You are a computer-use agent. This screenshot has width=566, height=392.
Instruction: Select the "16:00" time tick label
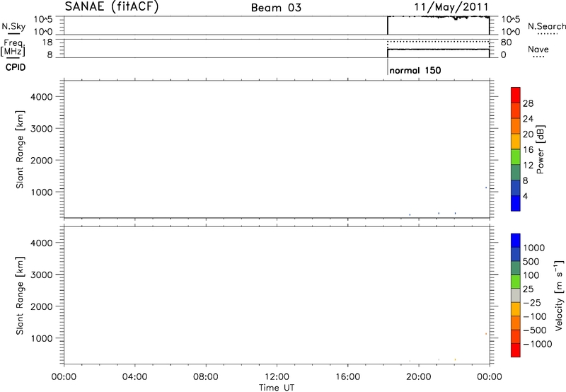347,377
